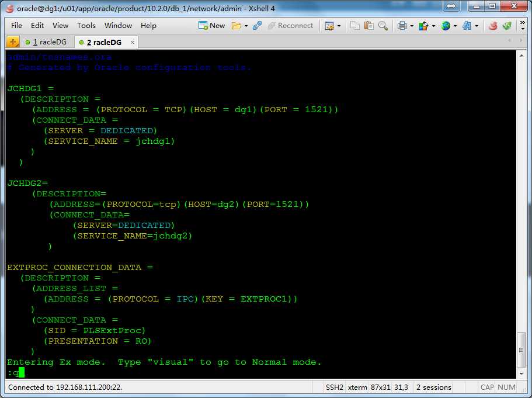Click the SERVICE_NAME = jchdg1 text
532x398 pixels.
(x=109, y=141)
